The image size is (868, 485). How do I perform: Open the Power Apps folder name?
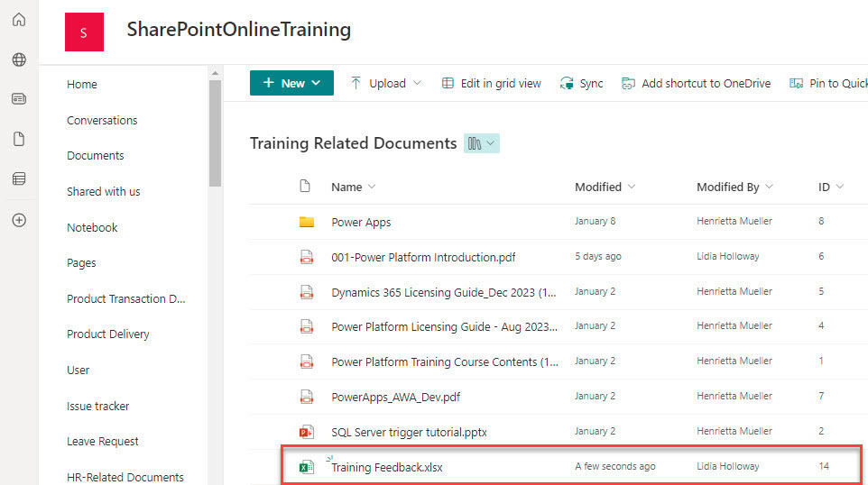tap(361, 222)
